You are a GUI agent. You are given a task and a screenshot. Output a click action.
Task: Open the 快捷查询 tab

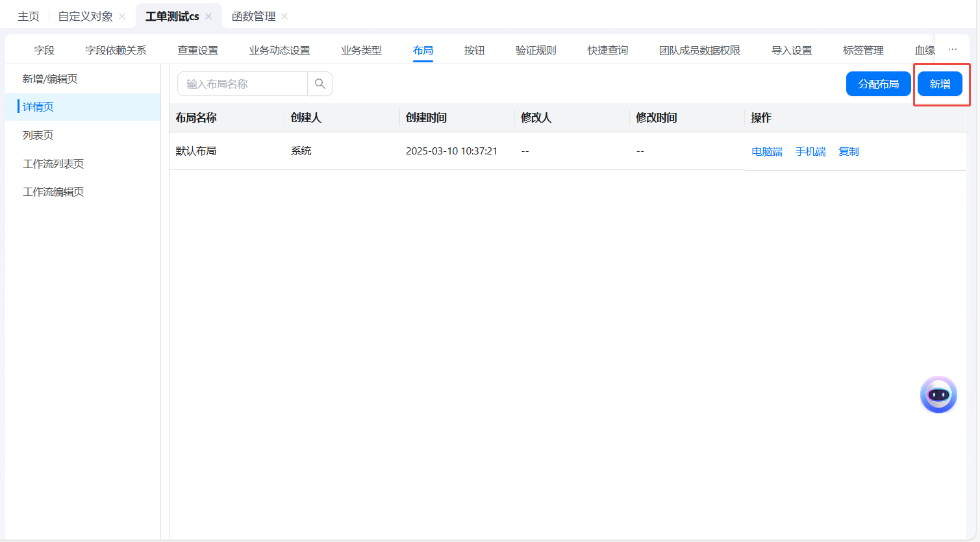tap(608, 50)
